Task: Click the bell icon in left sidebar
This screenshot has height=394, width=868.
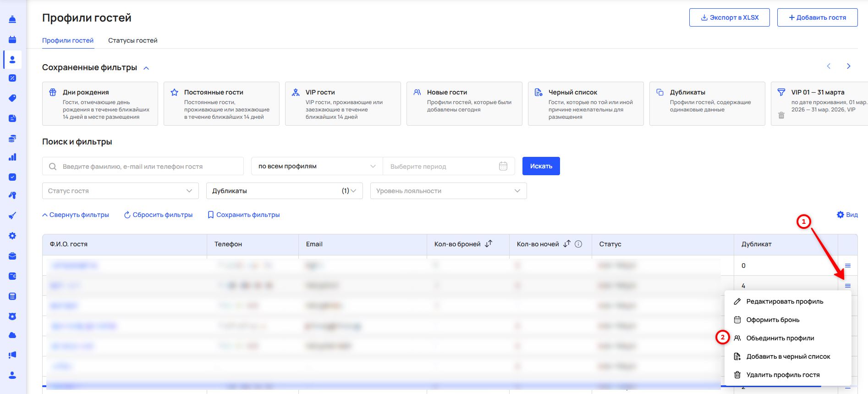Action: (12, 19)
